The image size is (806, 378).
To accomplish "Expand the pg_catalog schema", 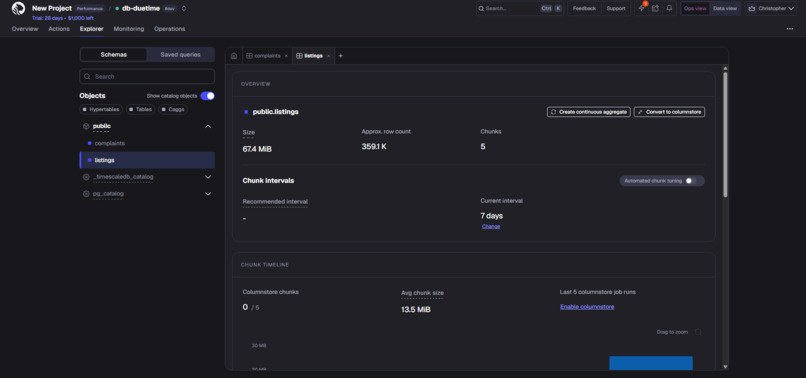I will (208, 194).
